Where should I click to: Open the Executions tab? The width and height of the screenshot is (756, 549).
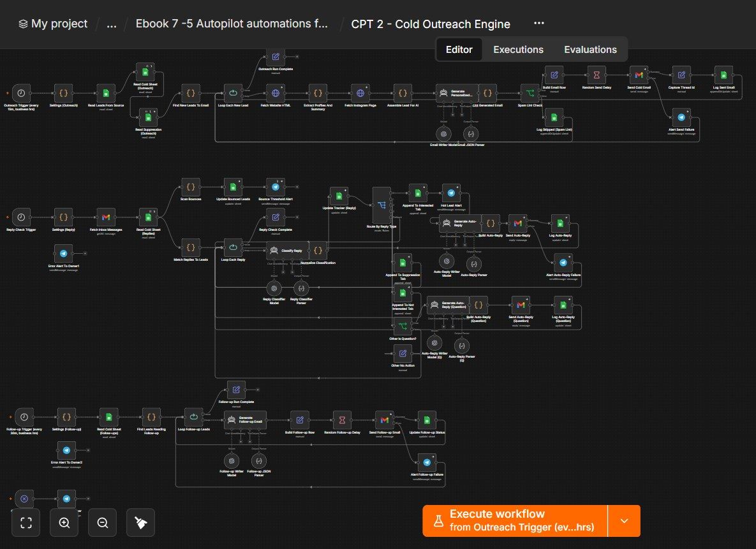pos(518,50)
